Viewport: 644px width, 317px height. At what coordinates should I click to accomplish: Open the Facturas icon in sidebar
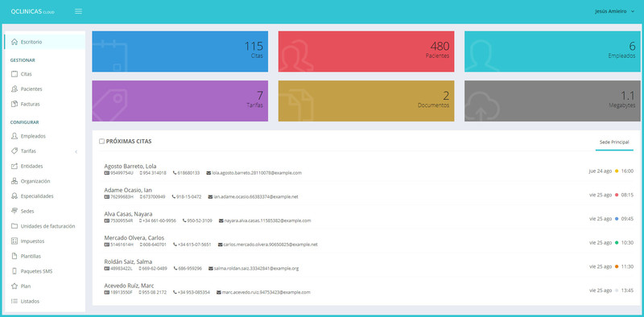pyautogui.click(x=14, y=104)
